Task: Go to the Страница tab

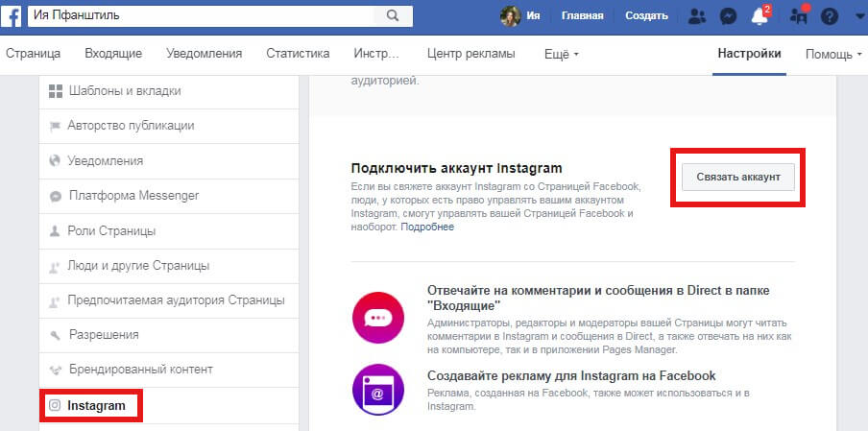Action: (x=33, y=54)
